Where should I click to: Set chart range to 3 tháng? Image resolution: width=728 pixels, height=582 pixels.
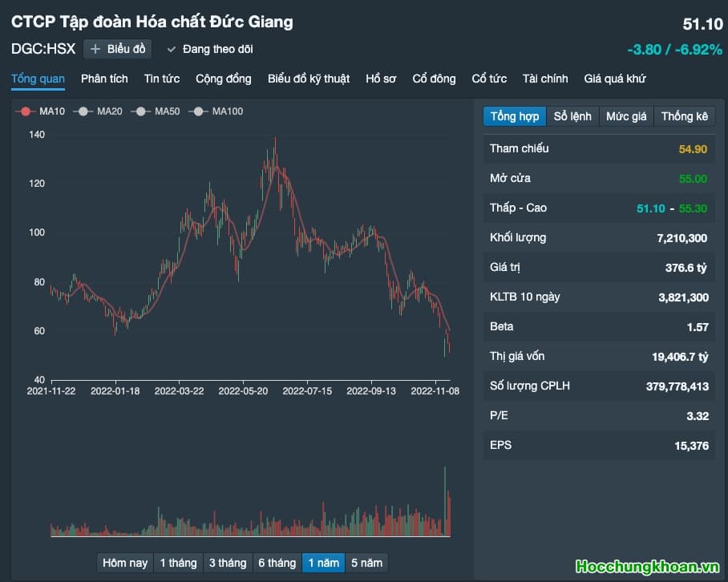(x=228, y=563)
